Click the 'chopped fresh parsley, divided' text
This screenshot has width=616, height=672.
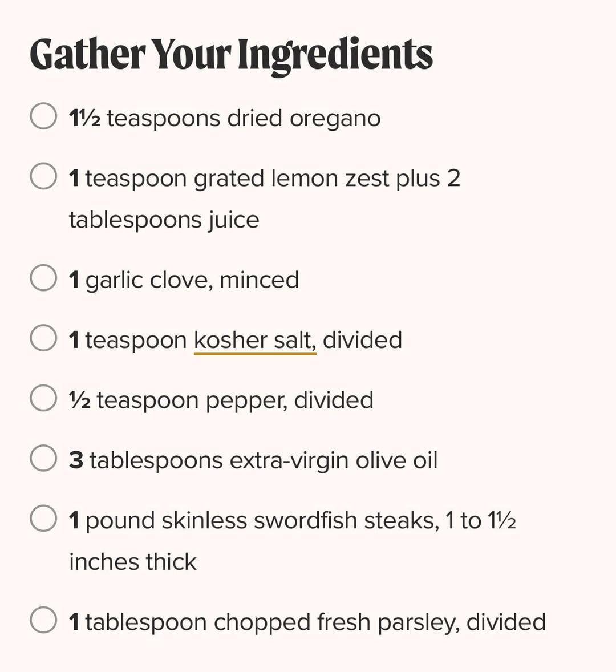click(315, 622)
